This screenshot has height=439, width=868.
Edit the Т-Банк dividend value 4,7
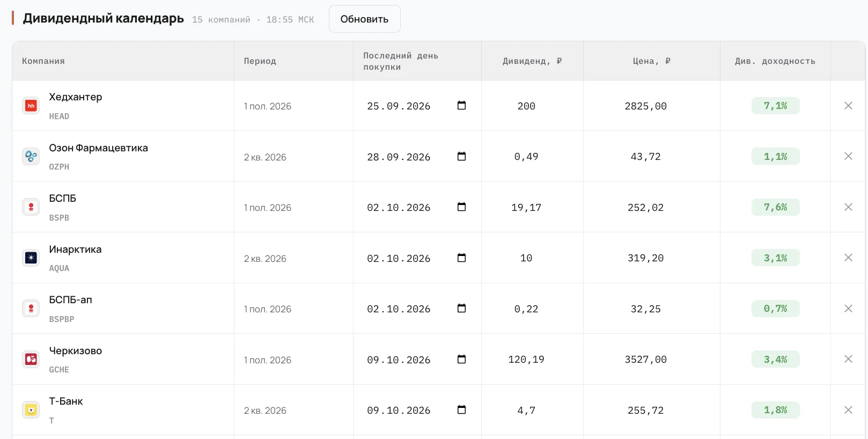[x=526, y=410]
